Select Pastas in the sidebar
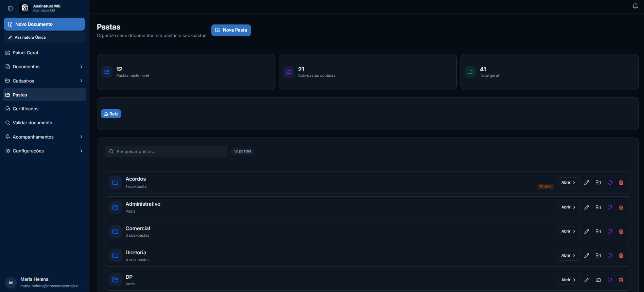 45,95
